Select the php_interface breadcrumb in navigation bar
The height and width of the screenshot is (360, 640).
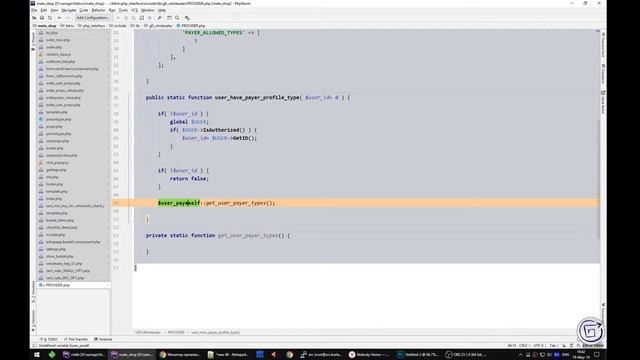91,26
